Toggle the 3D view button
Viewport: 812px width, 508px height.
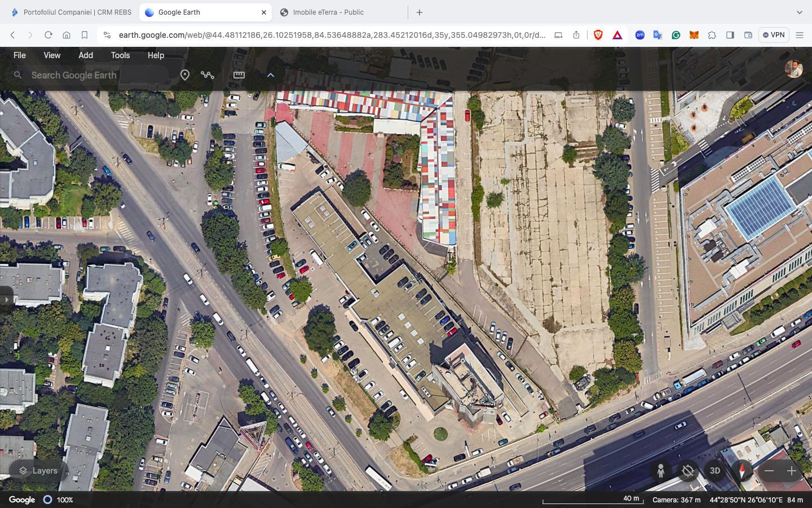pyautogui.click(x=714, y=471)
